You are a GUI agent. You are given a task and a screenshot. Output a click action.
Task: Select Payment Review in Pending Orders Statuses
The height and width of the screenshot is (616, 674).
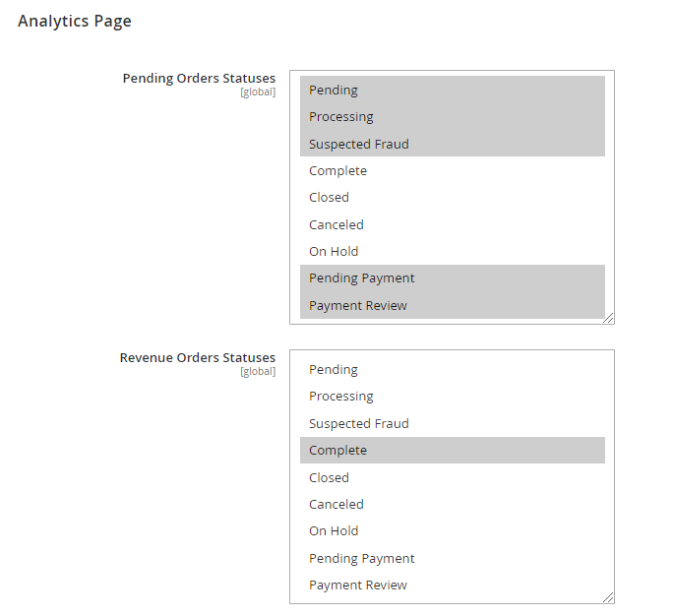358,306
